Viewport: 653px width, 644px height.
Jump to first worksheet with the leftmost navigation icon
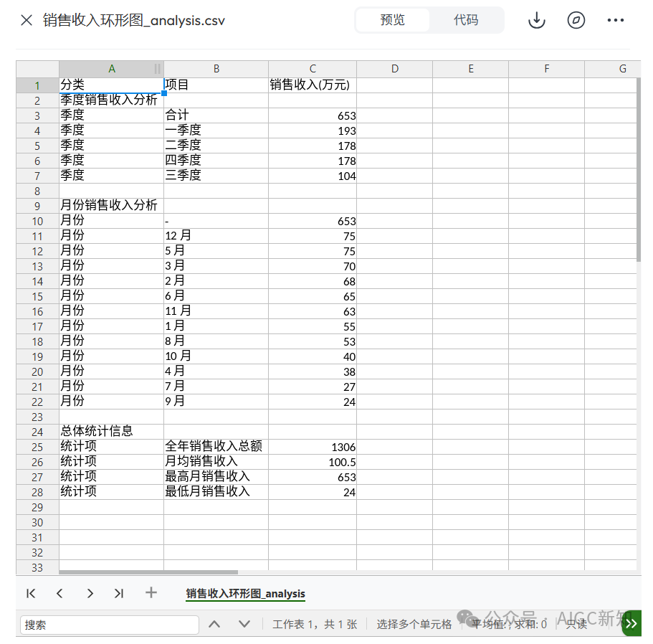[x=30, y=593]
